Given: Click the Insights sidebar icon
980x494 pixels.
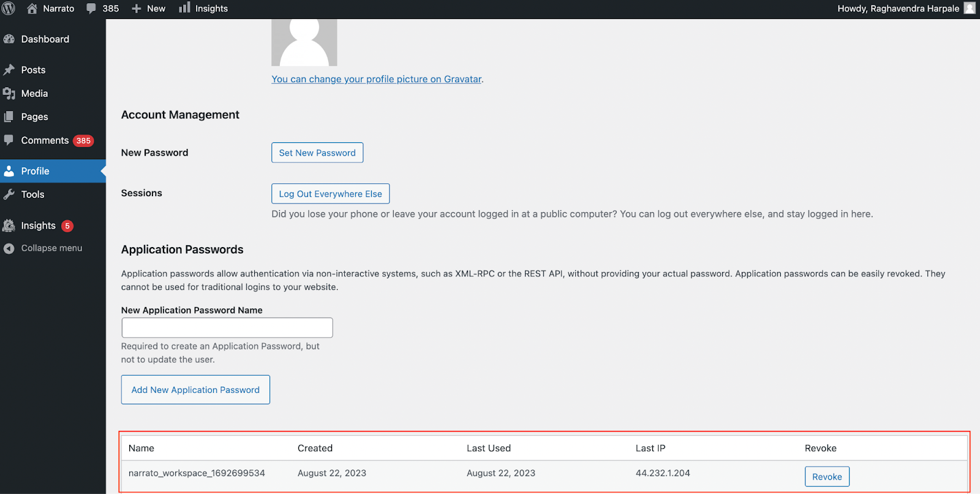Looking at the screenshot, I should pos(9,226).
